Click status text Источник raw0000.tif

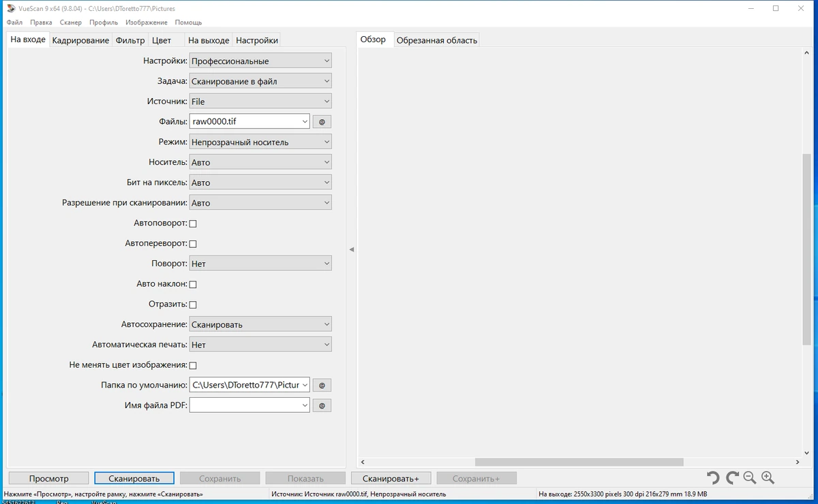[x=359, y=494]
